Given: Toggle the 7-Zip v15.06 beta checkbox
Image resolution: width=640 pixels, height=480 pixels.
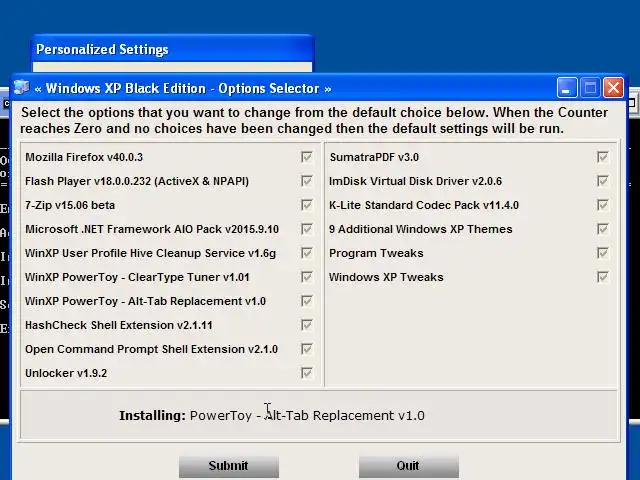Looking at the screenshot, I should pyautogui.click(x=307, y=205).
